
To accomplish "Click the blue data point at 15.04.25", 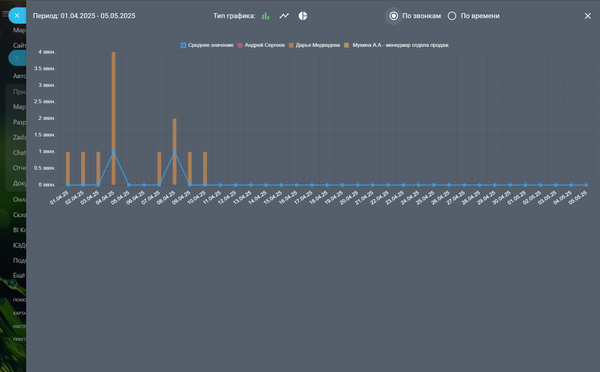I will 281,185.
